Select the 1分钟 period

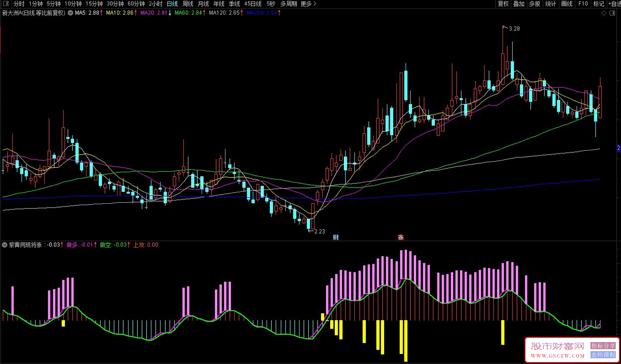(x=36, y=4)
